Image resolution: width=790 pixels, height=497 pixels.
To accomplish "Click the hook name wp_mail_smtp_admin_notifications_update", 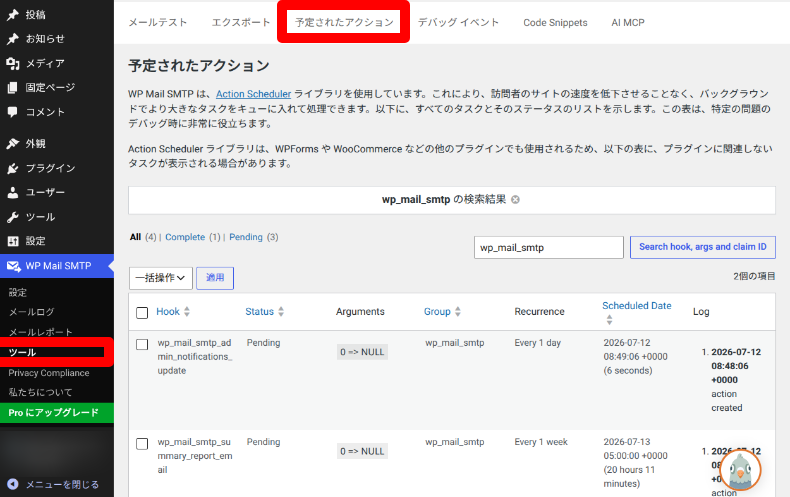I will (194, 356).
